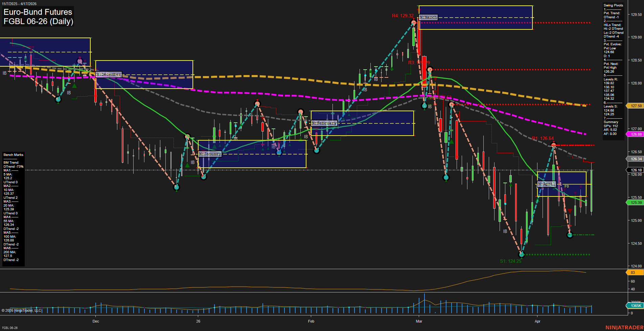
Task: Click the 126.10 last price marker
Action: pyautogui.click(x=635, y=170)
